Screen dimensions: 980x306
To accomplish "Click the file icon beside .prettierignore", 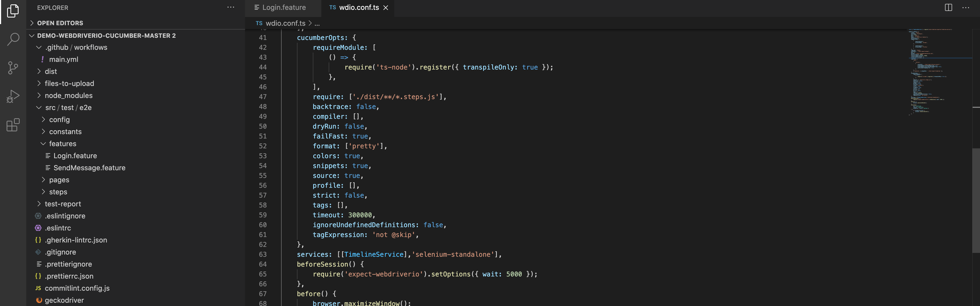I will click(39, 264).
